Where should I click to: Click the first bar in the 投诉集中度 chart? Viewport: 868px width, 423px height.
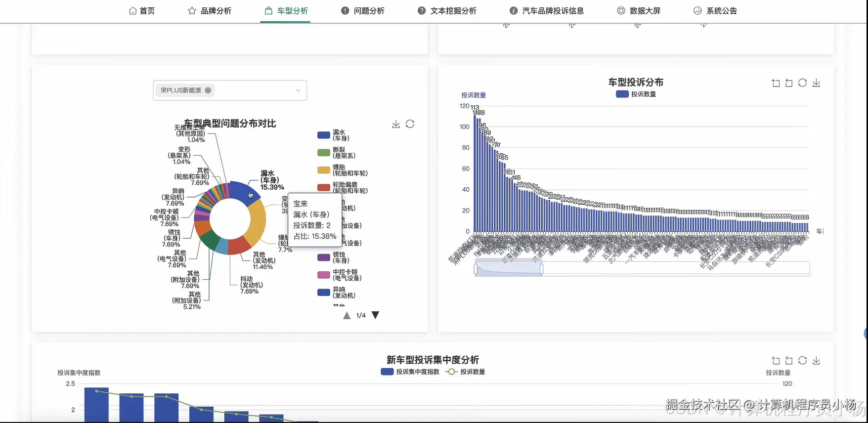[96, 405]
